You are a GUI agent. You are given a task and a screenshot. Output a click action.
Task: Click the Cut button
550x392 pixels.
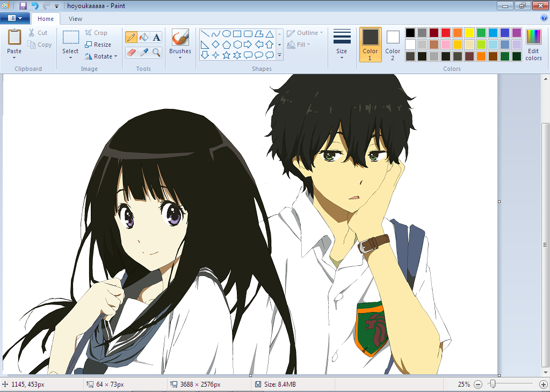coord(38,33)
